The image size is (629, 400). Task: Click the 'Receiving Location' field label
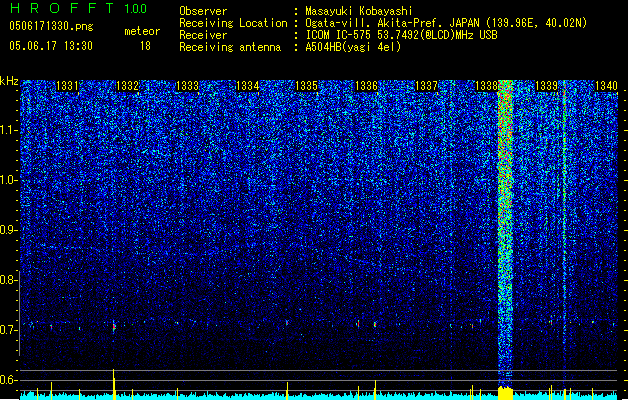pyautogui.click(x=233, y=23)
